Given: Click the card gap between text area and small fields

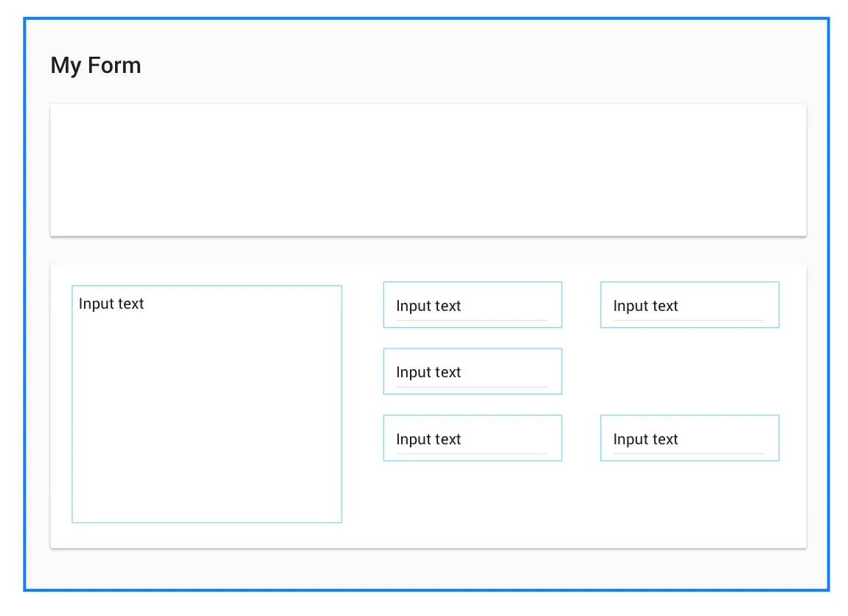Looking at the screenshot, I should click(362, 405).
